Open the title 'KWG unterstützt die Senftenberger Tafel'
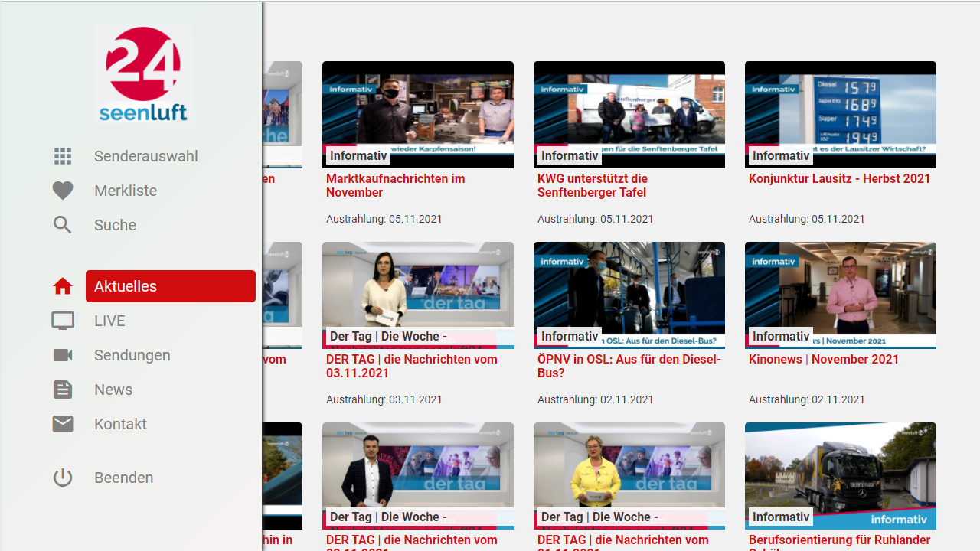 coord(593,185)
